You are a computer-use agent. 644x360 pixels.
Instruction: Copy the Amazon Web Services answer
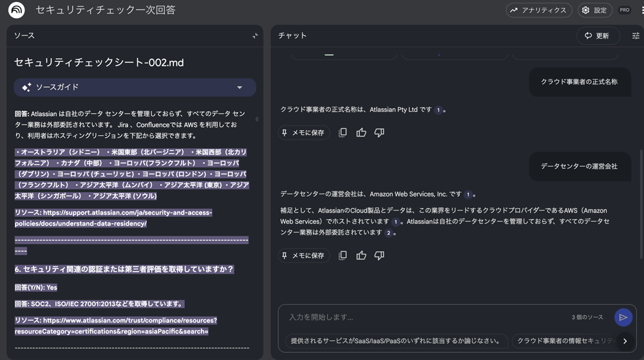[343, 256]
